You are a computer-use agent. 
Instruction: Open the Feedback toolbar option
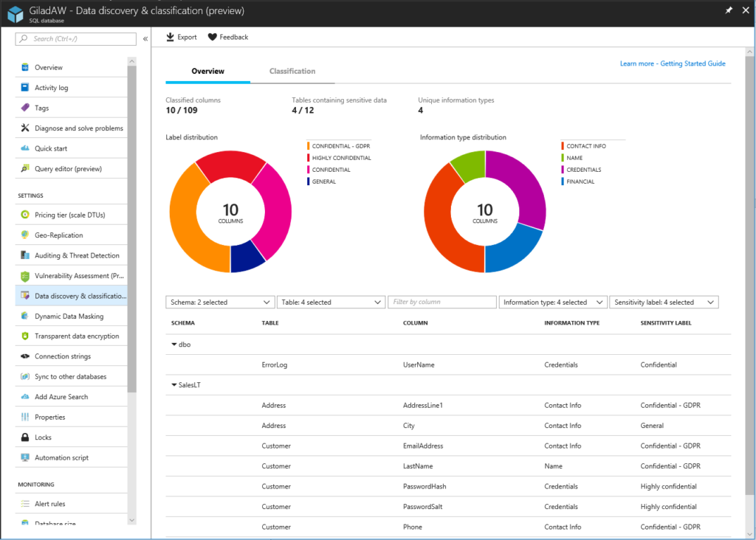point(227,36)
